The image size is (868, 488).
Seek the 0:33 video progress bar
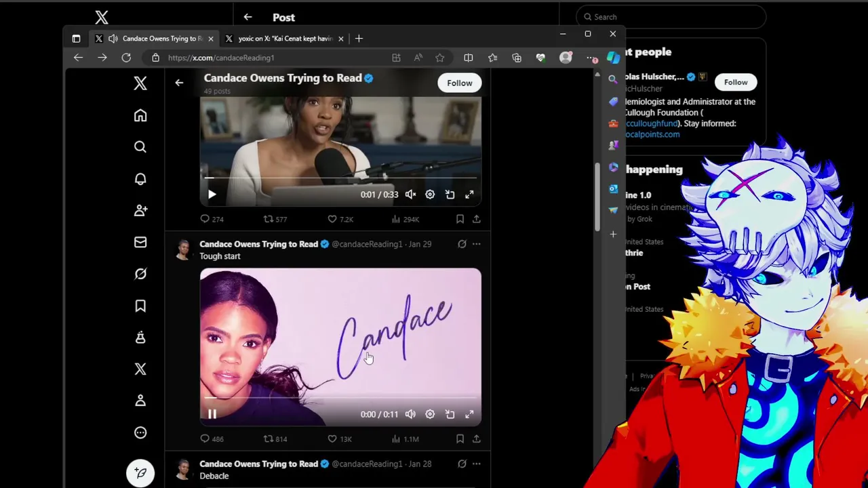click(x=340, y=179)
